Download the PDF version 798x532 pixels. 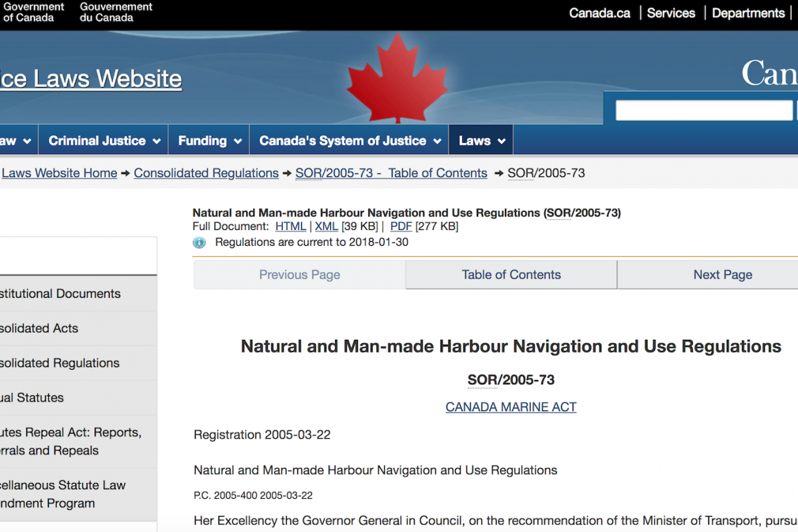401,227
